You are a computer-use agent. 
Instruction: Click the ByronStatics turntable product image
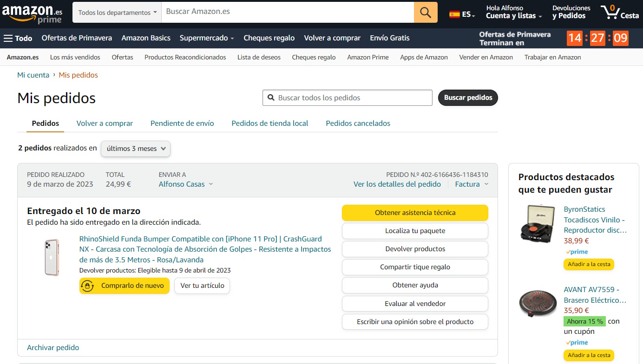point(538,224)
